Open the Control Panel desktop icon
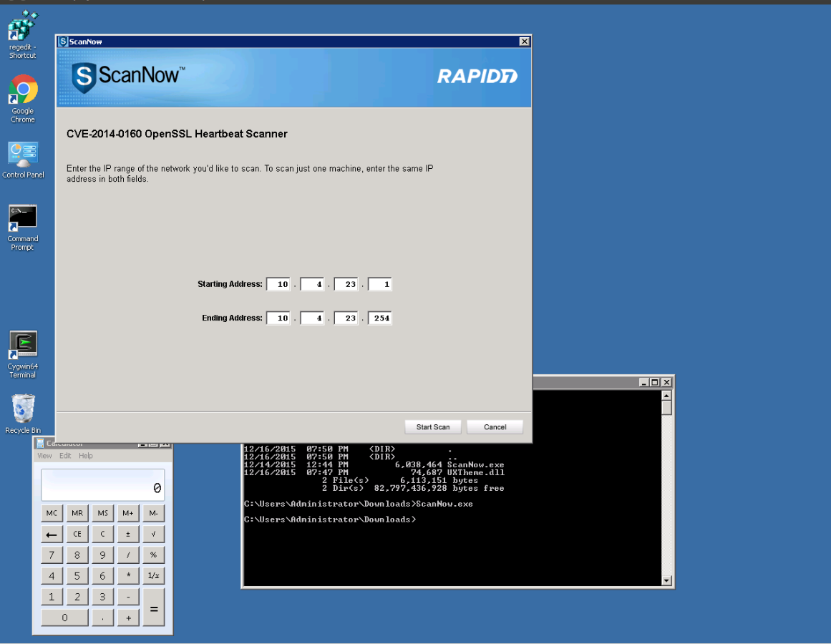Viewport: 831px width, 644px height. [x=23, y=154]
